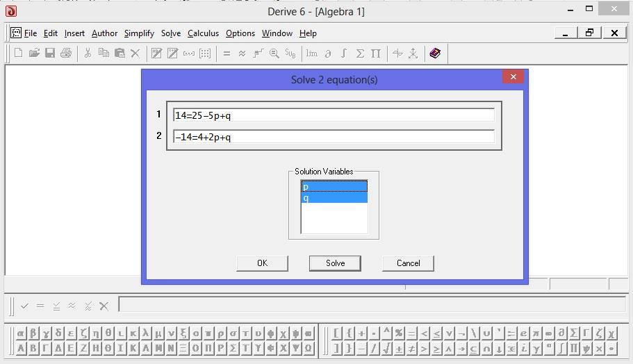Click the Substitute (Sub) toolbar icon
Screen dimensions: 633x364
[x=290, y=53]
